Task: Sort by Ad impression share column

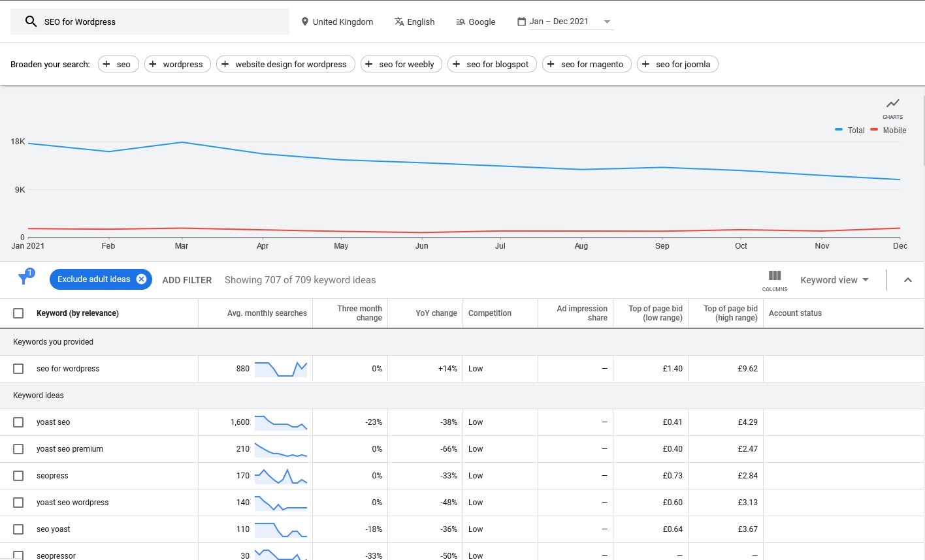Action: pyautogui.click(x=582, y=313)
